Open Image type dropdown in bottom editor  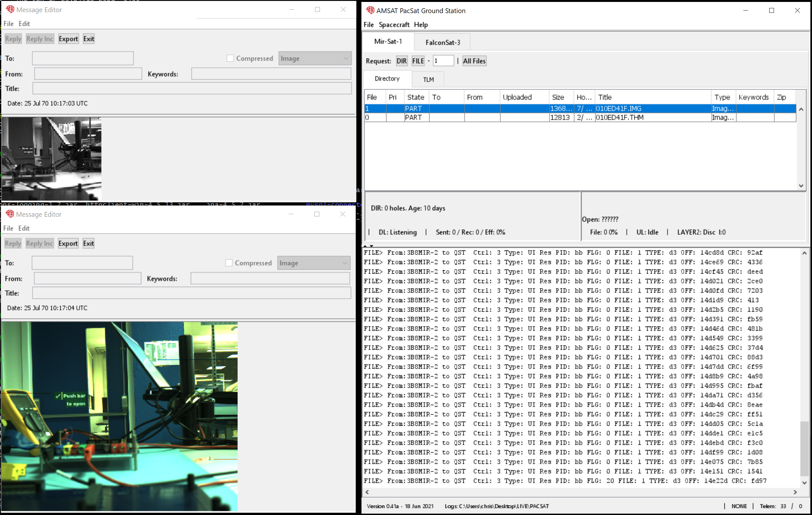[313, 263]
